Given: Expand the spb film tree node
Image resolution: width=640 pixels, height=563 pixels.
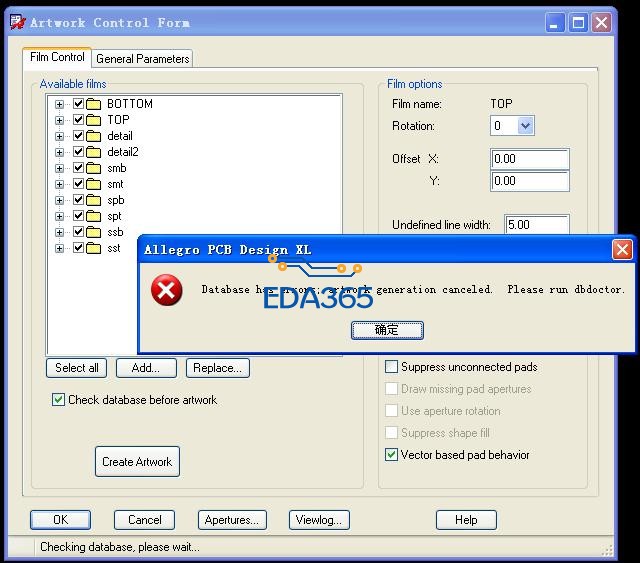Looking at the screenshot, I should pos(60,200).
